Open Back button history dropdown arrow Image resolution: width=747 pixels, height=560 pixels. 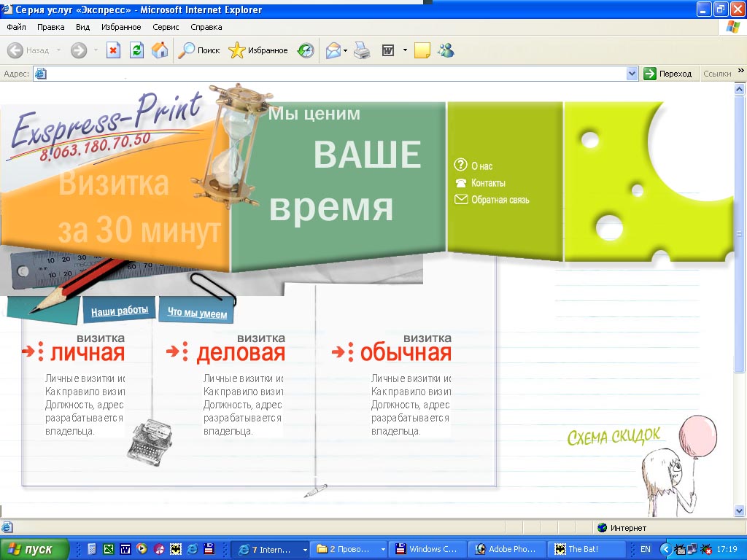click(58, 50)
